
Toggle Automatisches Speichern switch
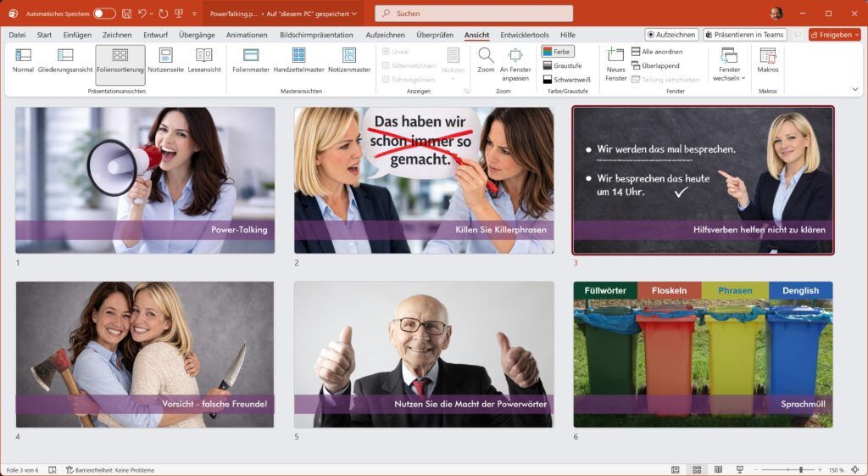[x=104, y=14]
